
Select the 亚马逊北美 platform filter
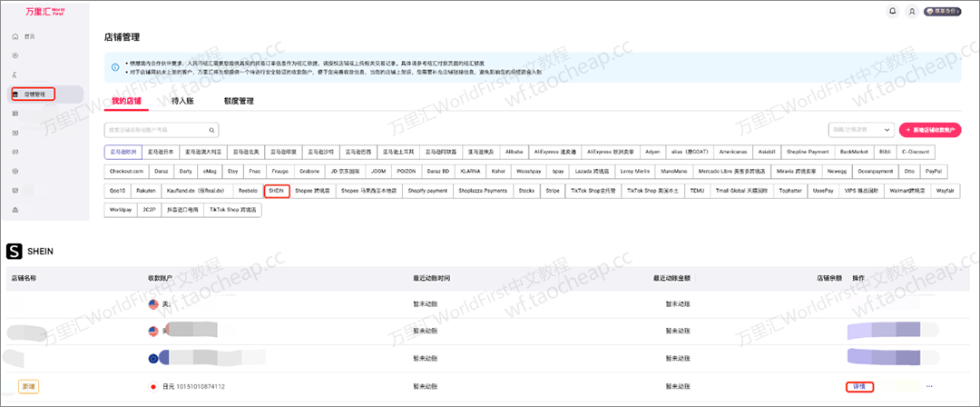point(245,152)
